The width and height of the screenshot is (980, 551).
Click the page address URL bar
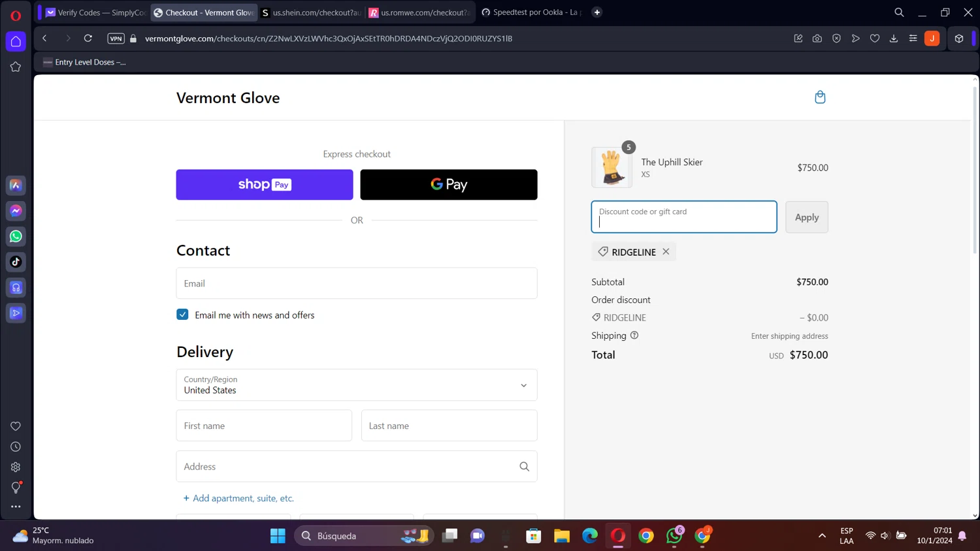point(329,39)
